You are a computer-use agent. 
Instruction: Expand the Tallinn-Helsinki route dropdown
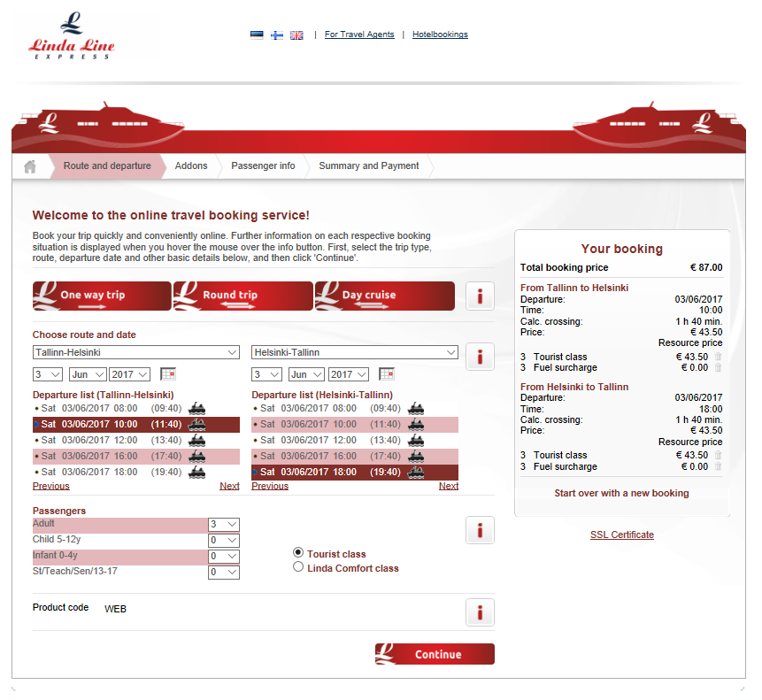[x=136, y=352]
